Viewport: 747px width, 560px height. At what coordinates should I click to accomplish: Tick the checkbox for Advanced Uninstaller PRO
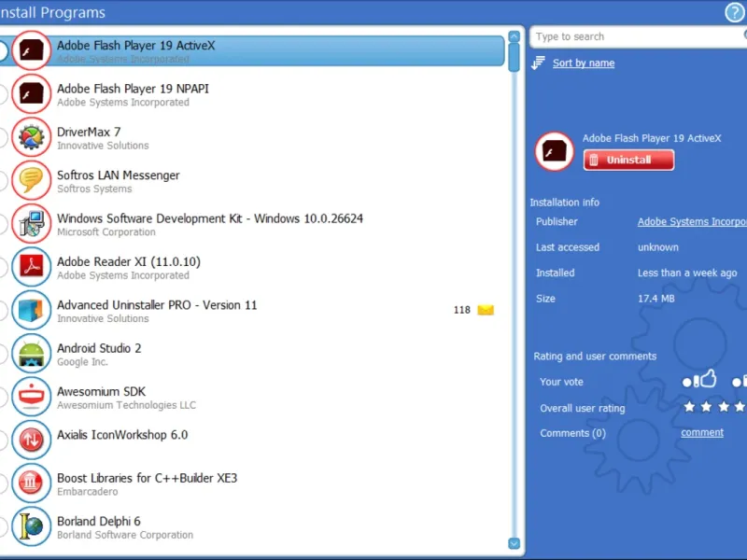coord(3,311)
